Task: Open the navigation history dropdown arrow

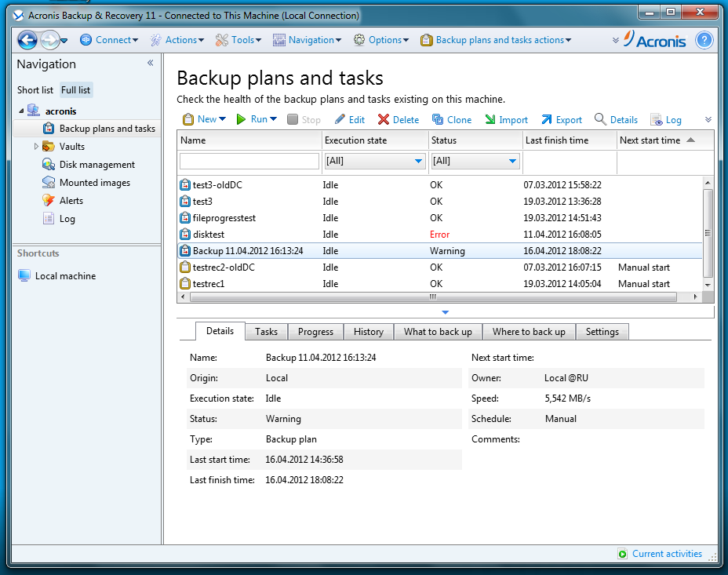Action: tap(64, 41)
